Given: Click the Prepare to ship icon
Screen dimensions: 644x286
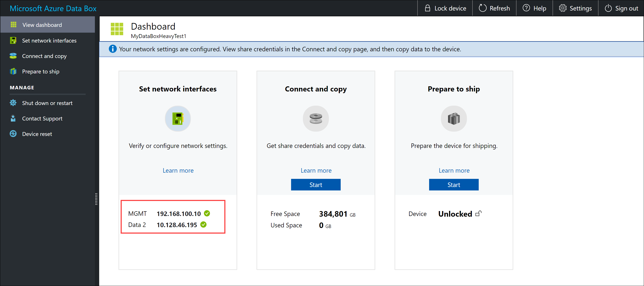Looking at the screenshot, I should 454,119.
